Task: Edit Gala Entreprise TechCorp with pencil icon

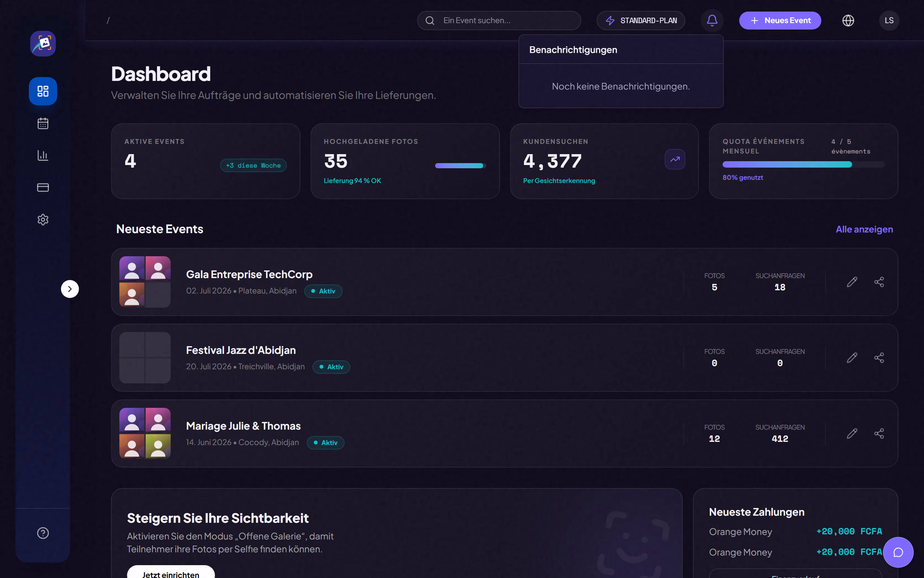Action: [852, 282]
